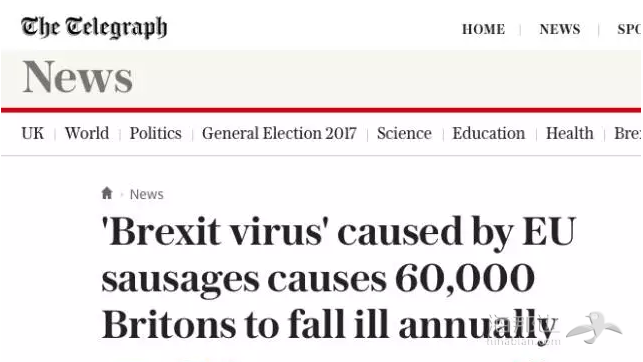Open the partially visible Sport menu item
The width and height of the screenshot is (643, 362).
[629, 30]
